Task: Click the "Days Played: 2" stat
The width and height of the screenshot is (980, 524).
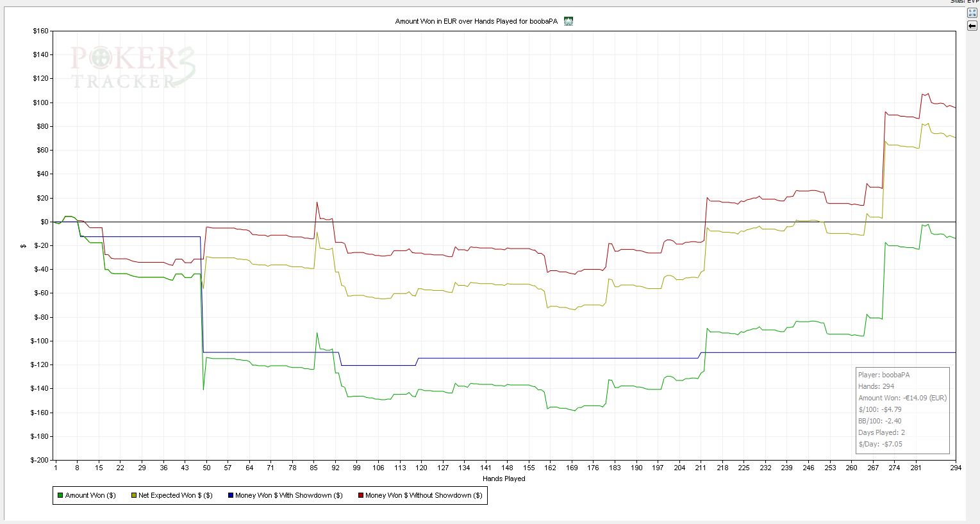Action: pos(881,432)
